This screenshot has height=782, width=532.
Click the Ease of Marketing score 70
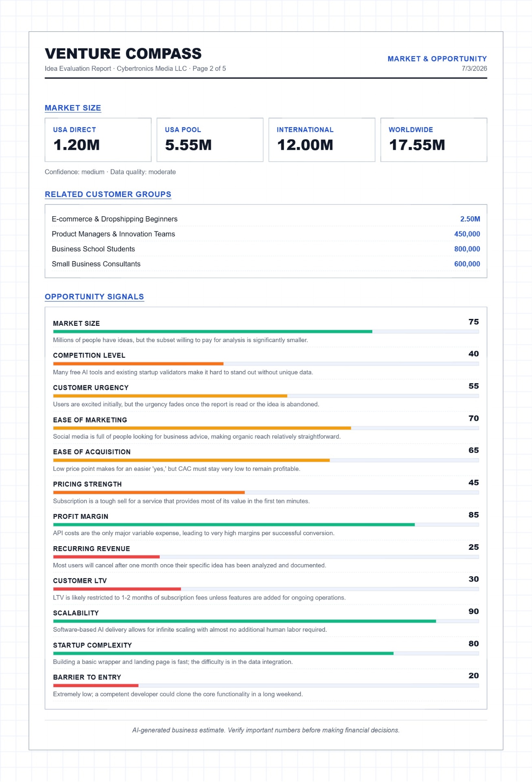click(x=474, y=418)
